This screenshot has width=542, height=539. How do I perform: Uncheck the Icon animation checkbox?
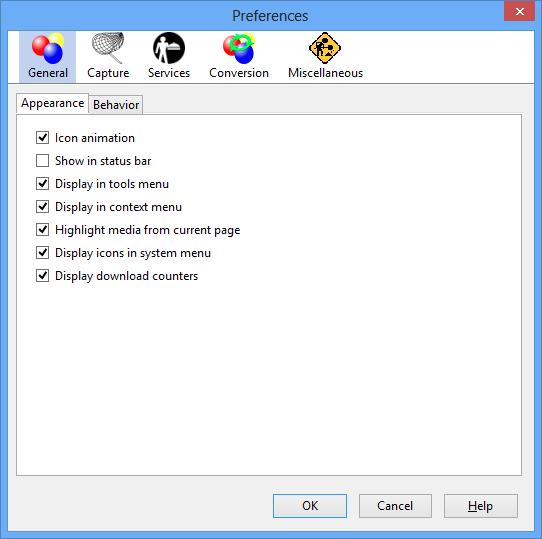pyautogui.click(x=43, y=138)
